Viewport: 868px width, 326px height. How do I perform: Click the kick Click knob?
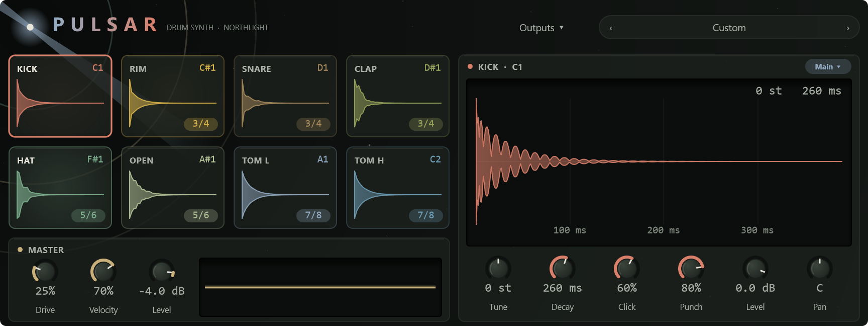pyautogui.click(x=627, y=269)
